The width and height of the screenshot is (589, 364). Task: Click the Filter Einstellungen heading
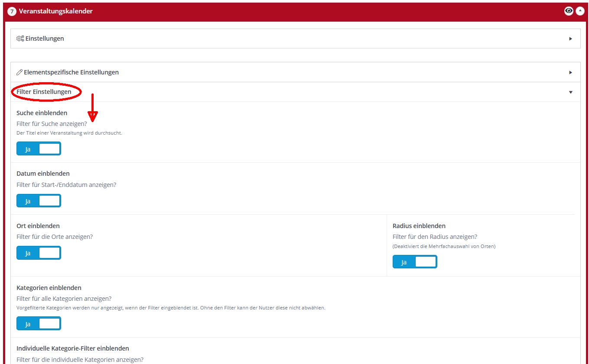(x=44, y=92)
